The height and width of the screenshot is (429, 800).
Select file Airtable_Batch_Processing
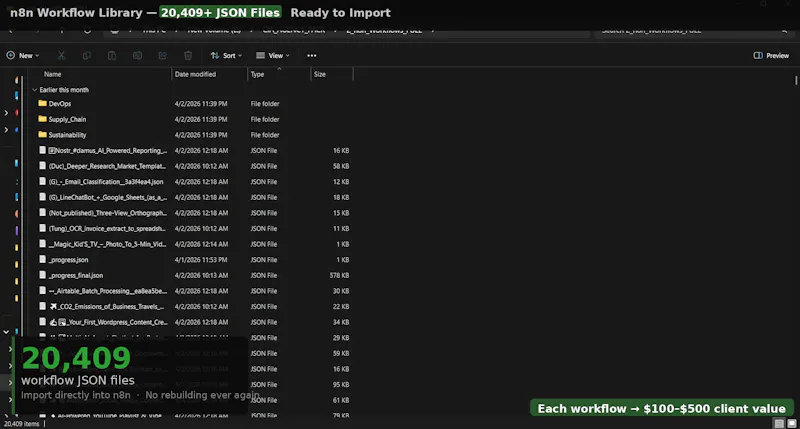[x=108, y=291]
